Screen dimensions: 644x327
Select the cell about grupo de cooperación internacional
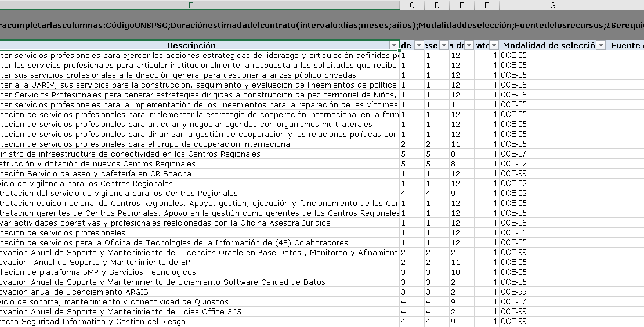[x=200, y=144]
